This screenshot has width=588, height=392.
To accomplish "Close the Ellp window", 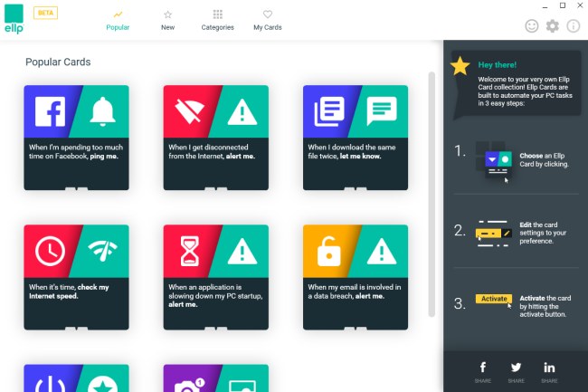I will tap(580, 5).
